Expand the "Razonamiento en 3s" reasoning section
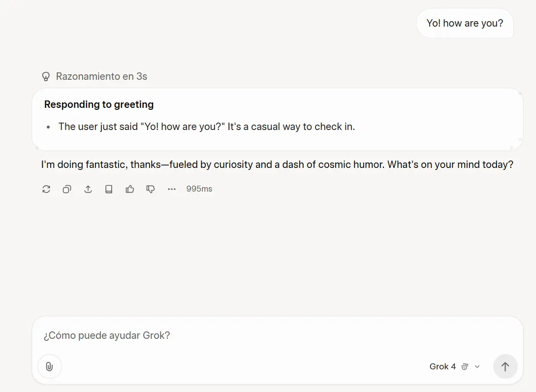536x392 pixels. (x=101, y=76)
